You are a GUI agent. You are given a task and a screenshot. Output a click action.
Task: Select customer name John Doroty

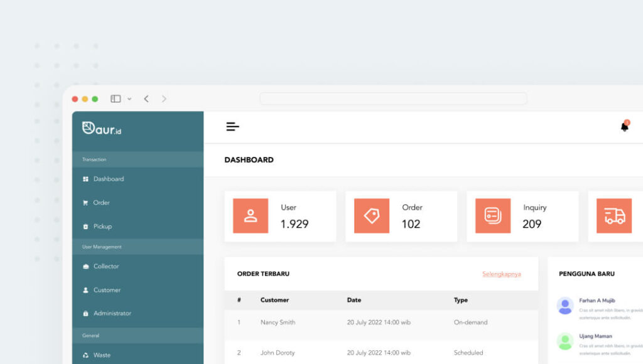click(277, 353)
